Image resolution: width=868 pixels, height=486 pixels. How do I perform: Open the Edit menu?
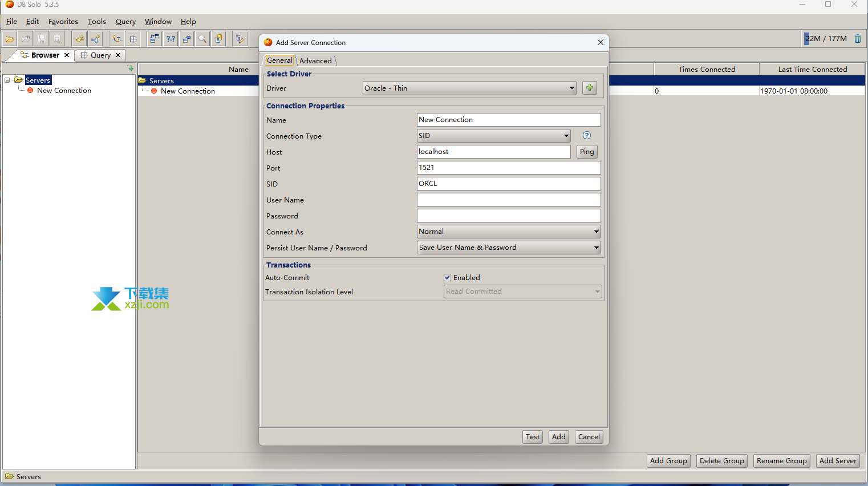coord(33,22)
